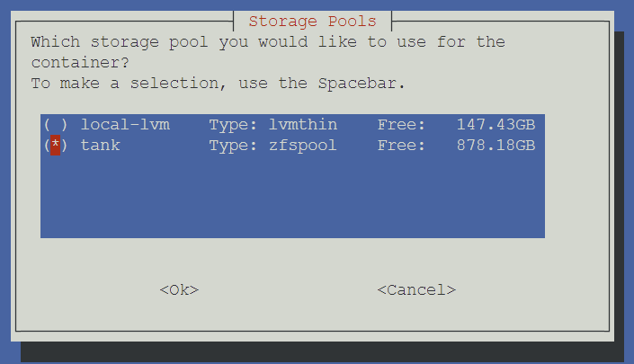Click the dark shadow below the dialog
The height and width of the screenshot is (364, 634).
322,352
